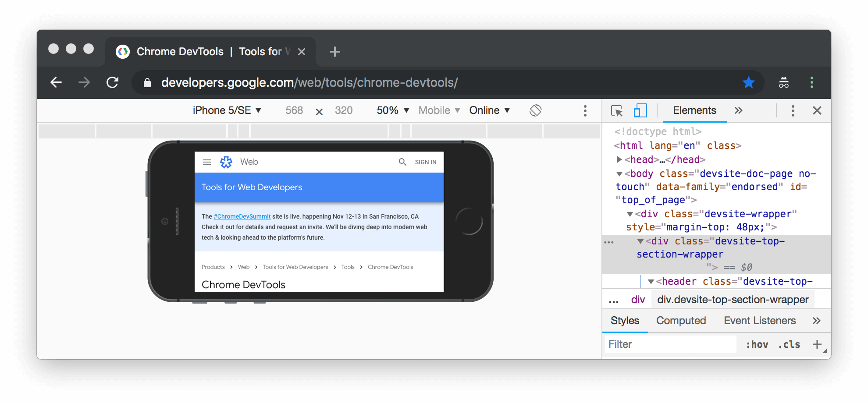
Task: Reload the current page
Action: click(113, 82)
